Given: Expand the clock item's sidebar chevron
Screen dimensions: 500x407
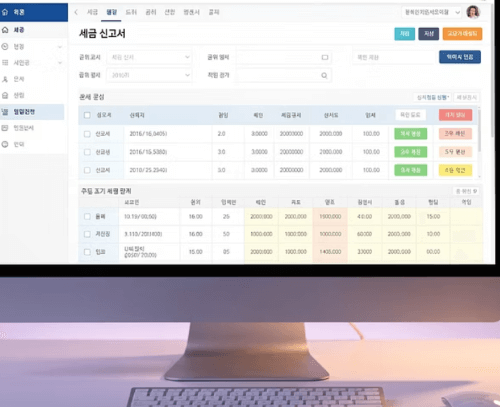Looking at the screenshot, I should tap(60, 47).
